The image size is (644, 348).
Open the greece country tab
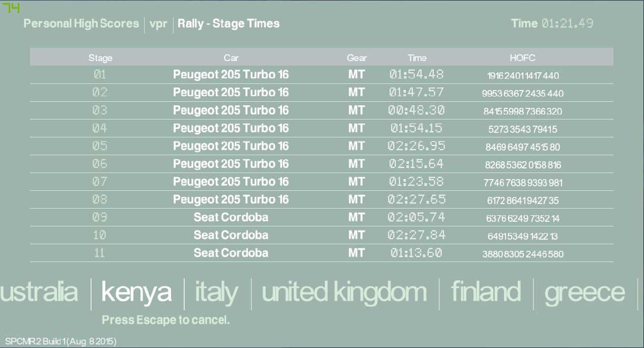584,292
